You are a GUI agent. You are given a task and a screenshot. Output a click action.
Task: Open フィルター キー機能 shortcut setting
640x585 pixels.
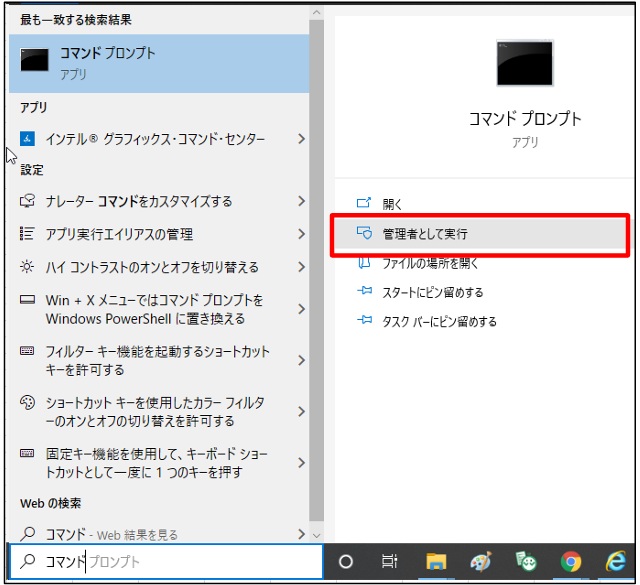(159, 360)
